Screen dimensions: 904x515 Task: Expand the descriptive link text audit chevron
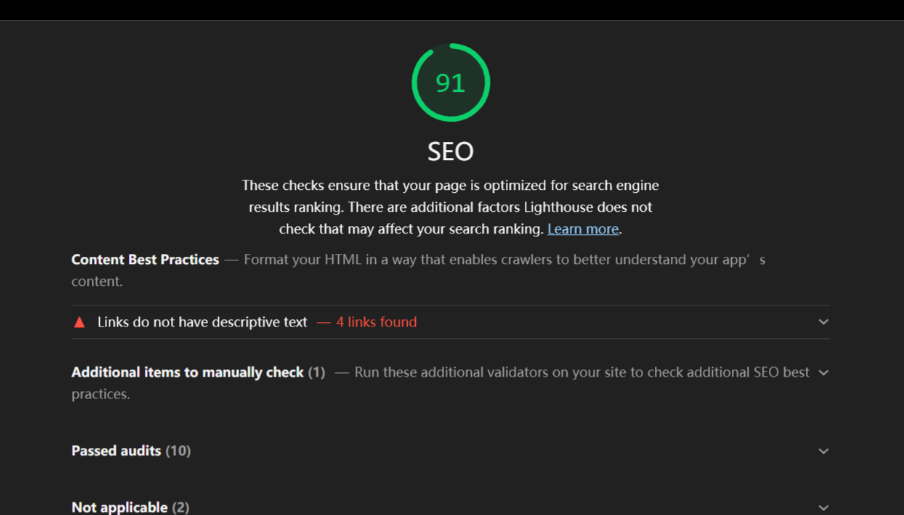[823, 322]
